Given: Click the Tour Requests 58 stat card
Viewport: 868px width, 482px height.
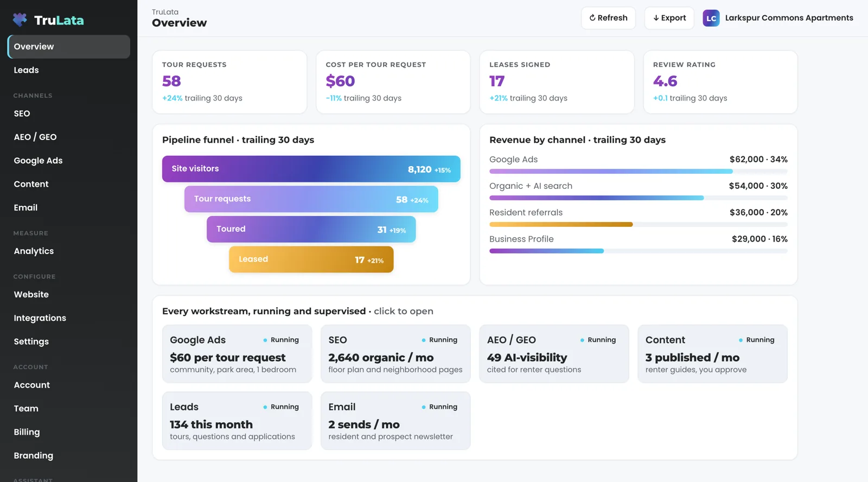Looking at the screenshot, I should [229, 82].
